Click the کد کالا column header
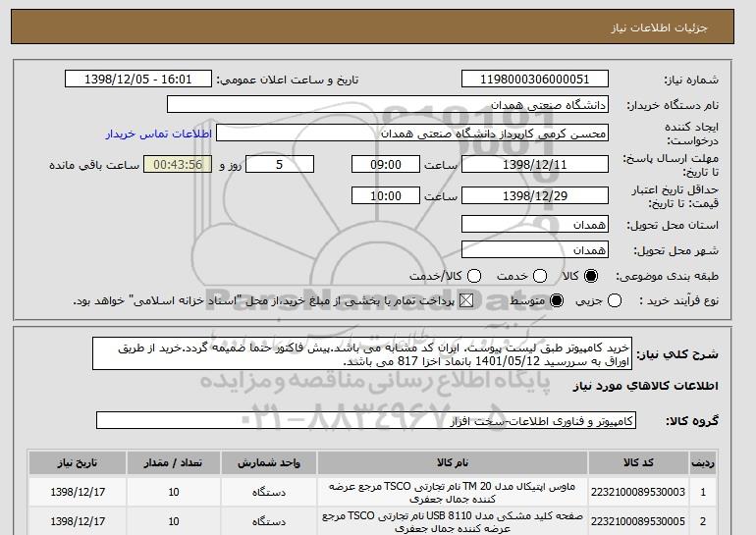756x535 pixels. [x=638, y=462]
